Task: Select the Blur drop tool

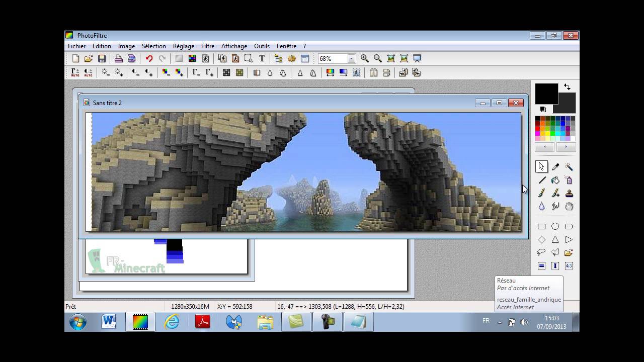Action: tap(542, 206)
